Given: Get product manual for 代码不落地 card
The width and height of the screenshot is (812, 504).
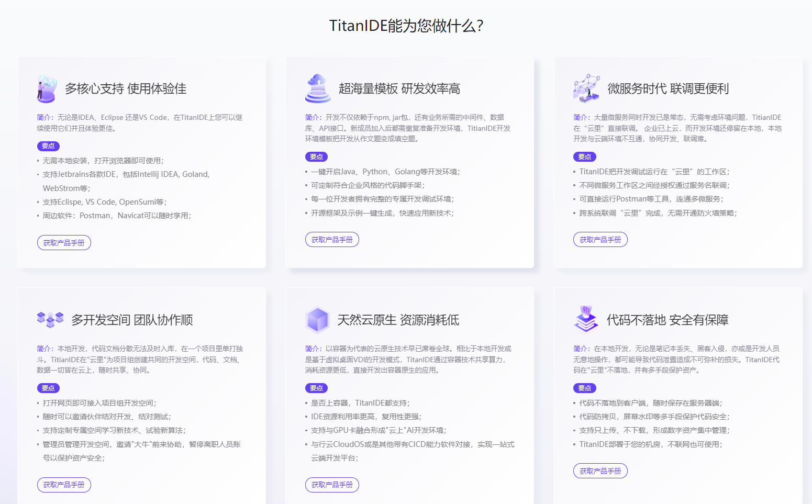Looking at the screenshot, I should click(600, 471).
